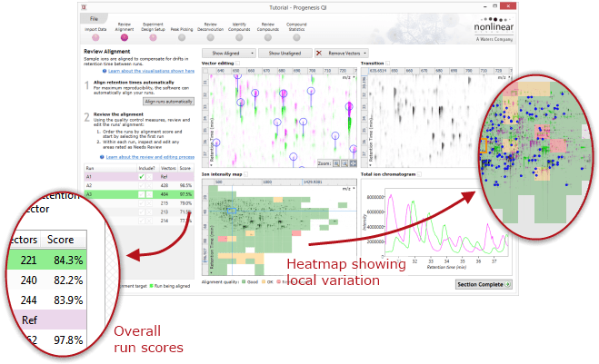
Task: Click the nonlinear Waters Company logo
Action: point(494,29)
